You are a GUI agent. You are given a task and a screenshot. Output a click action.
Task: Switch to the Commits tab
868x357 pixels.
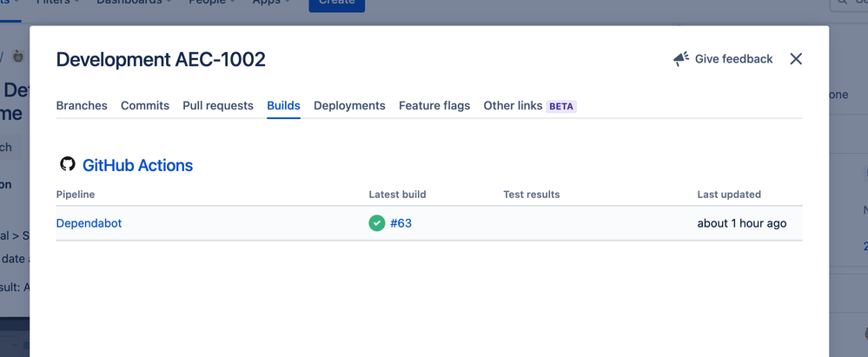(x=145, y=106)
